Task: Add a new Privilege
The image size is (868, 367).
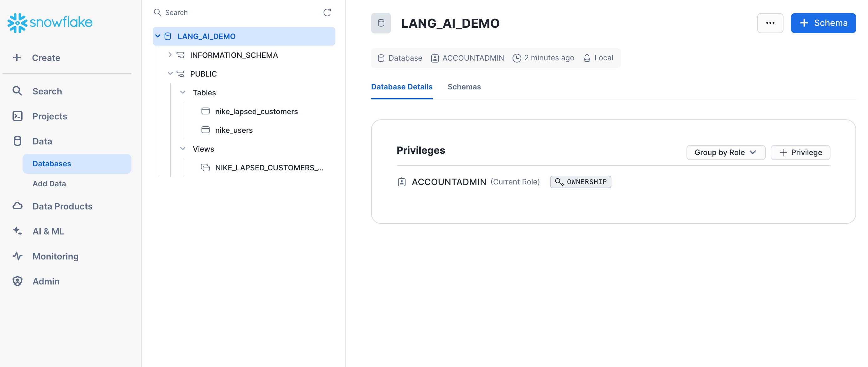Action: pos(800,152)
